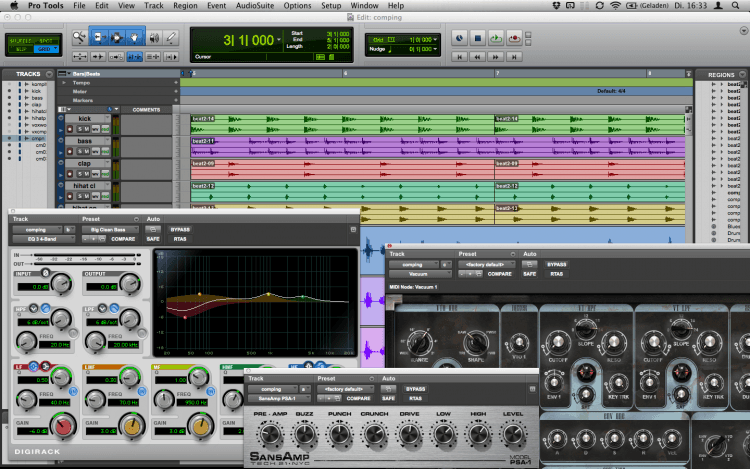Open the Window menu
Image resolution: width=750 pixels, height=469 pixels.
click(364, 6)
